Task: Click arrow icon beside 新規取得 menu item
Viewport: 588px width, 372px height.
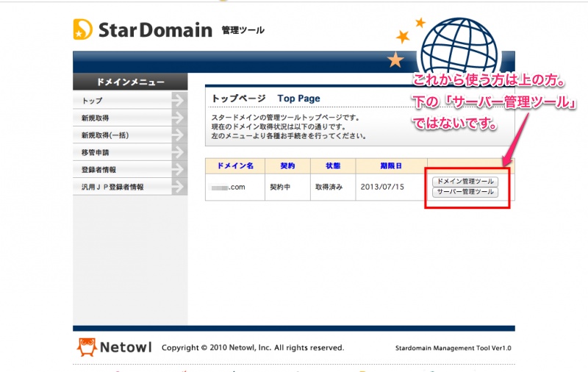Action: pos(179,118)
